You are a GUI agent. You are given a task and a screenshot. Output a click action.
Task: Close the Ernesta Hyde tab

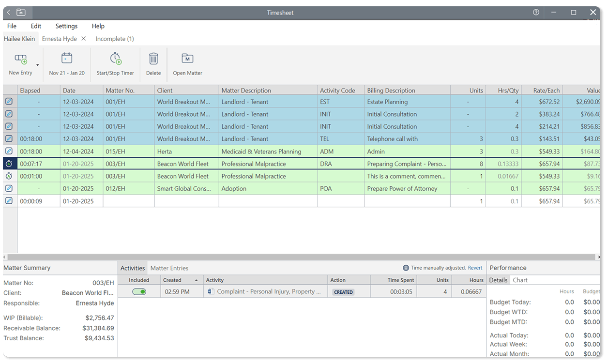click(83, 39)
